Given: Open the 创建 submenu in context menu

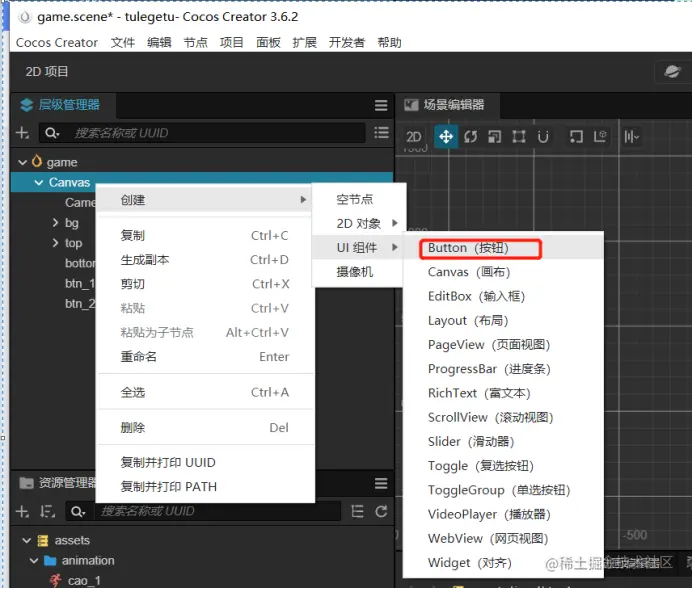Looking at the screenshot, I should tap(205, 200).
